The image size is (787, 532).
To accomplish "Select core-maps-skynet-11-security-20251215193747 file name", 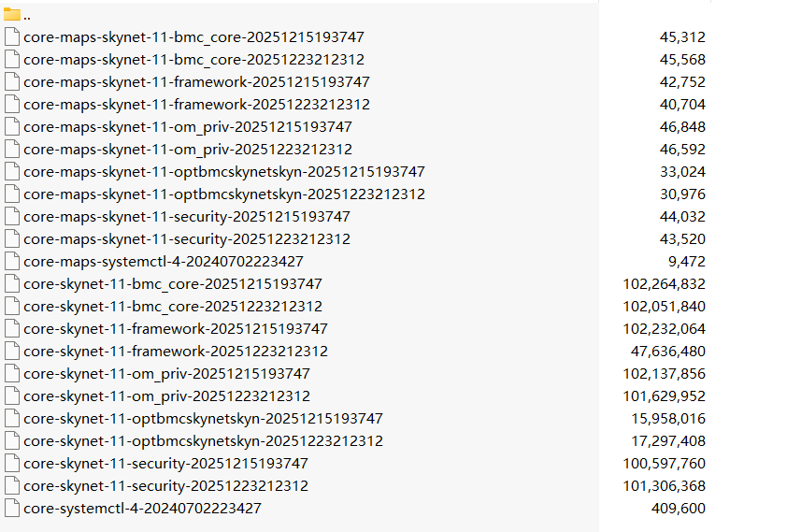I will [187, 217].
